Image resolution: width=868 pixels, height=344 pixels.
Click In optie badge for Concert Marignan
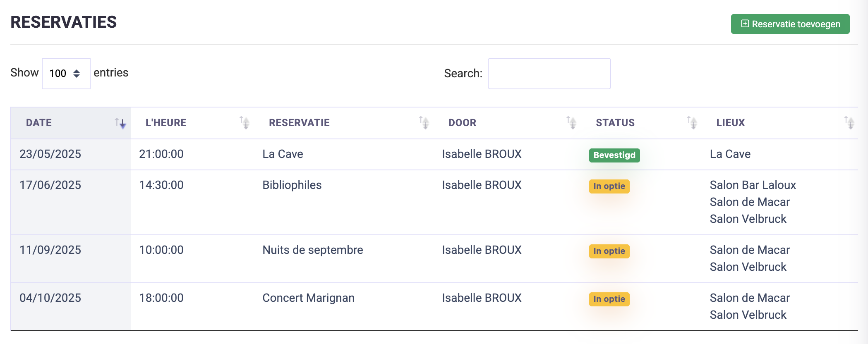(x=609, y=299)
